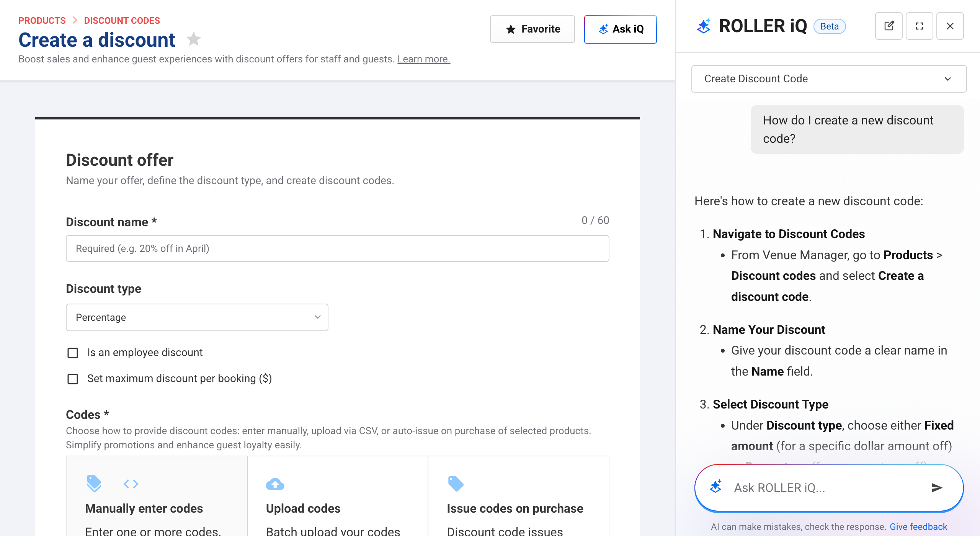Open the Discount type dropdown
The image size is (980, 536).
click(197, 317)
